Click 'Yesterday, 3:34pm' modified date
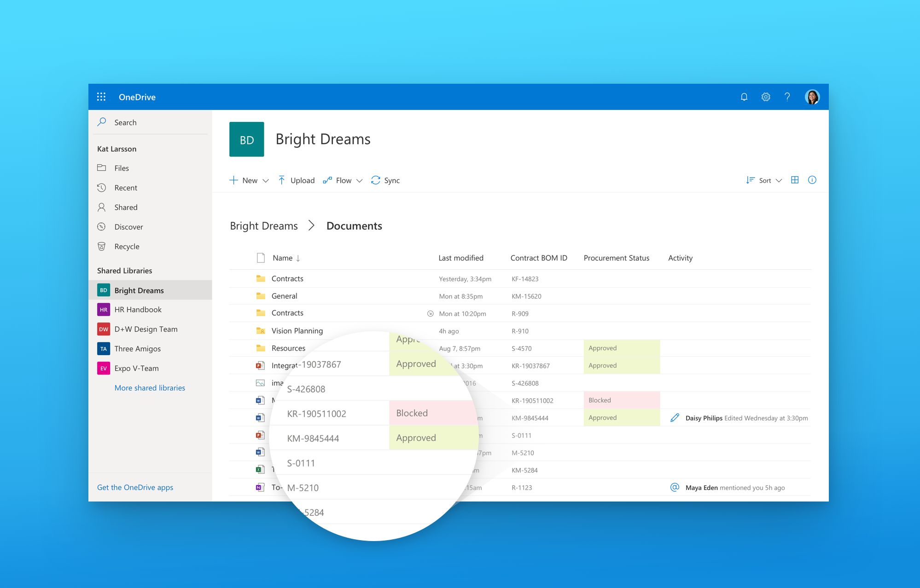 point(465,279)
